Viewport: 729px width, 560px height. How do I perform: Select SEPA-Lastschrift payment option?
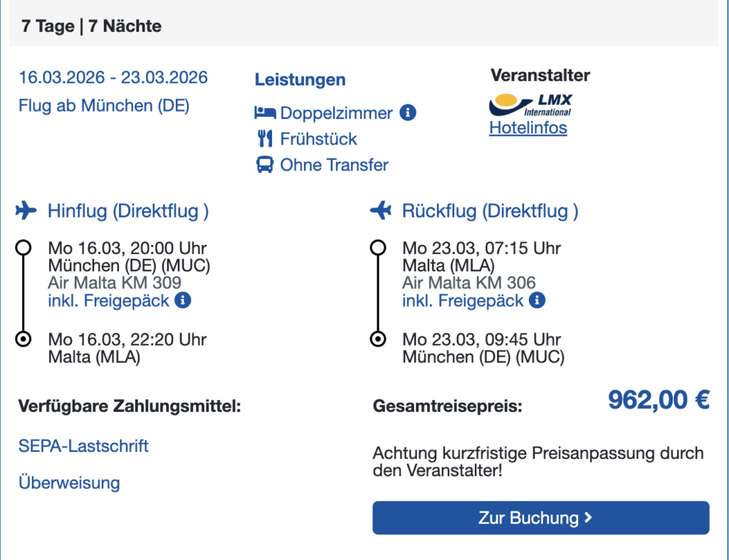83,446
